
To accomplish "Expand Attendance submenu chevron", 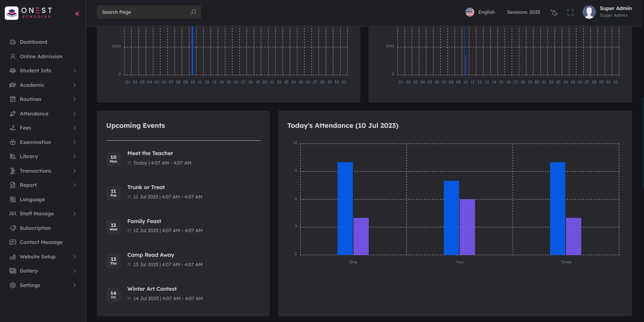I will [74, 114].
